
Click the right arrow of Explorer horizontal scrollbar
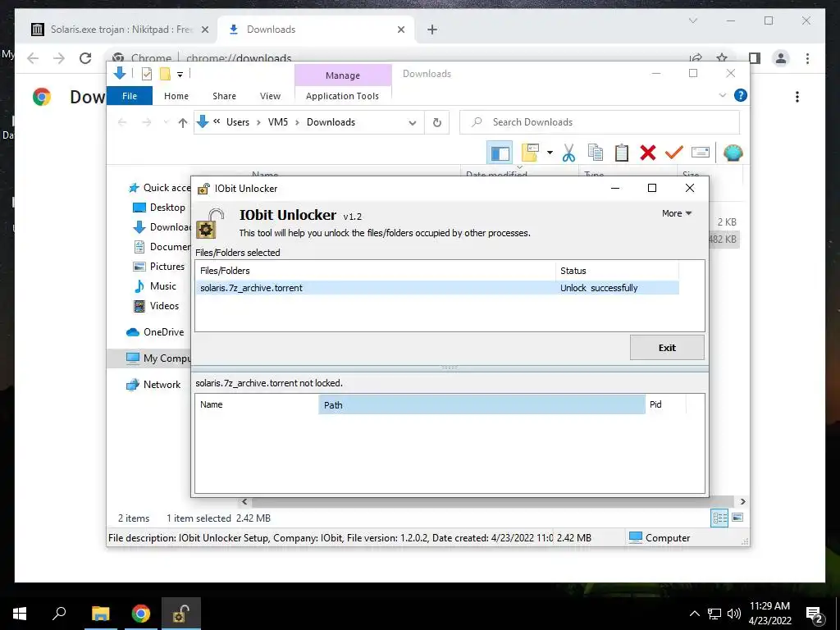click(742, 502)
